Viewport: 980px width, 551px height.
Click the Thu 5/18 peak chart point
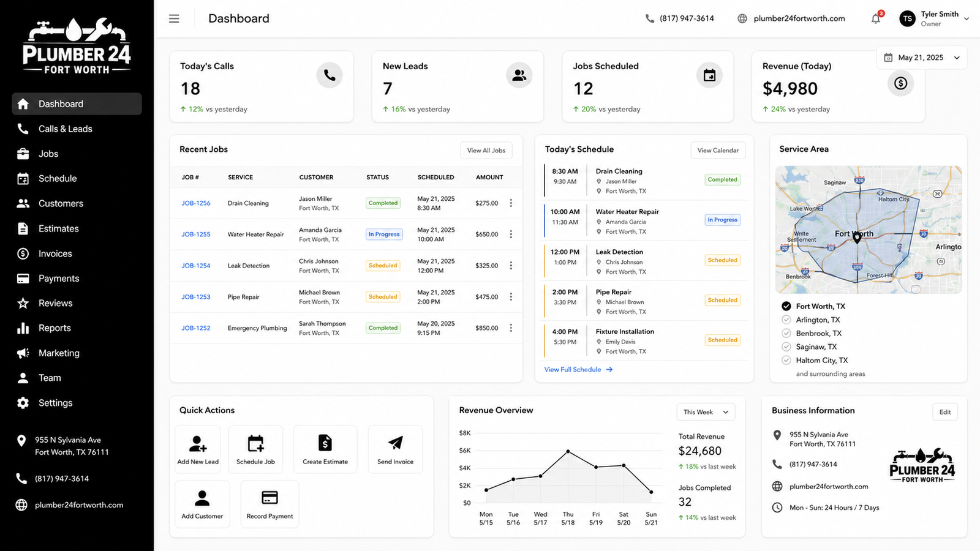coord(568,451)
